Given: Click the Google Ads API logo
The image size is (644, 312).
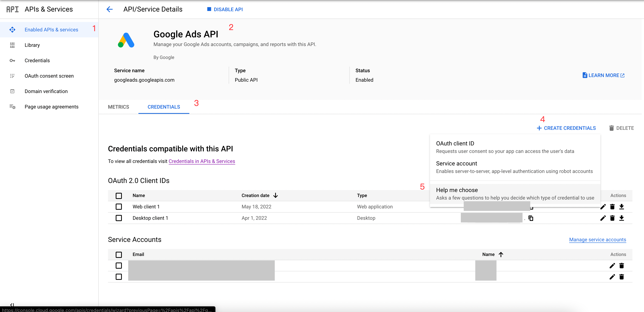Looking at the screenshot, I should tap(126, 40).
